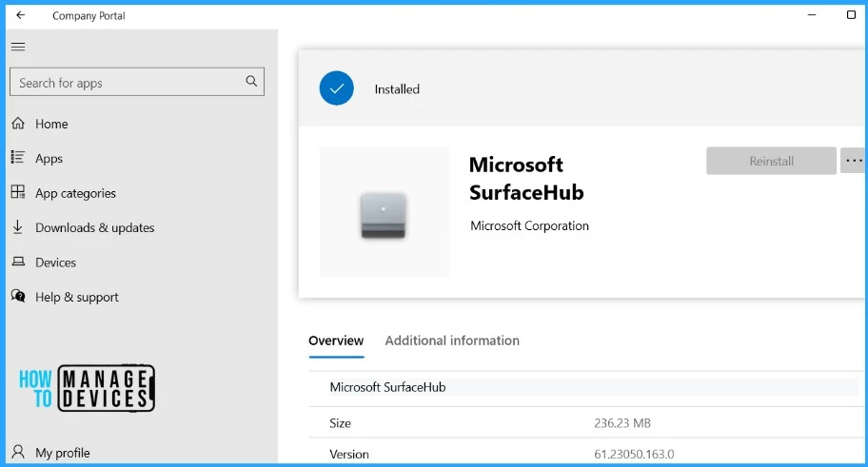Image resolution: width=868 pixels, height=467 pixels.
Task: Focus the Search for apps field
Action: click(137, 82)
